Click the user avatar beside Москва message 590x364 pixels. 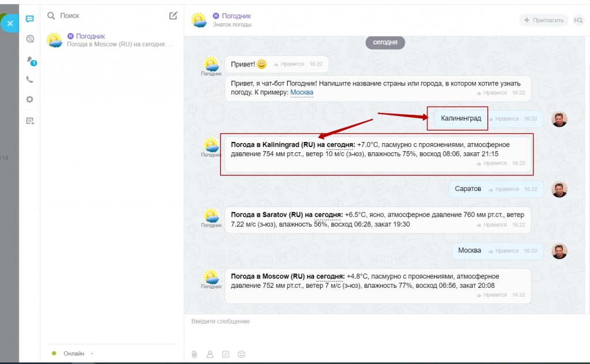pos(559,251)
